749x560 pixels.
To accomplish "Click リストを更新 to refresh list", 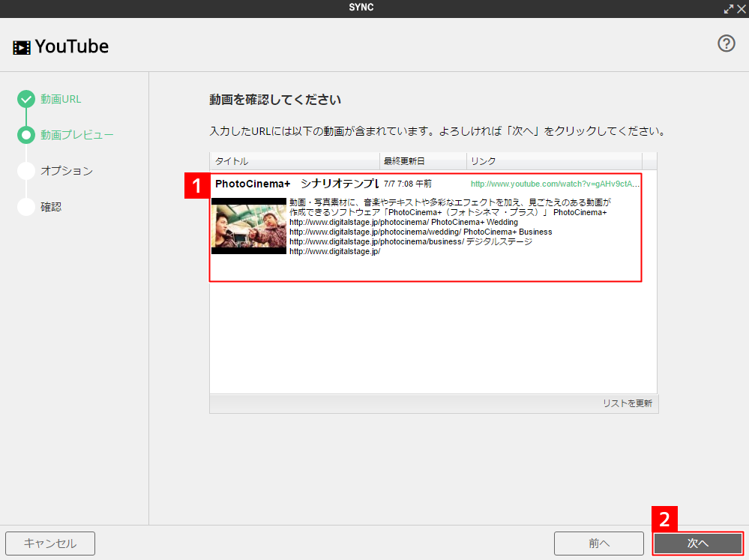I will pos(628,403).
